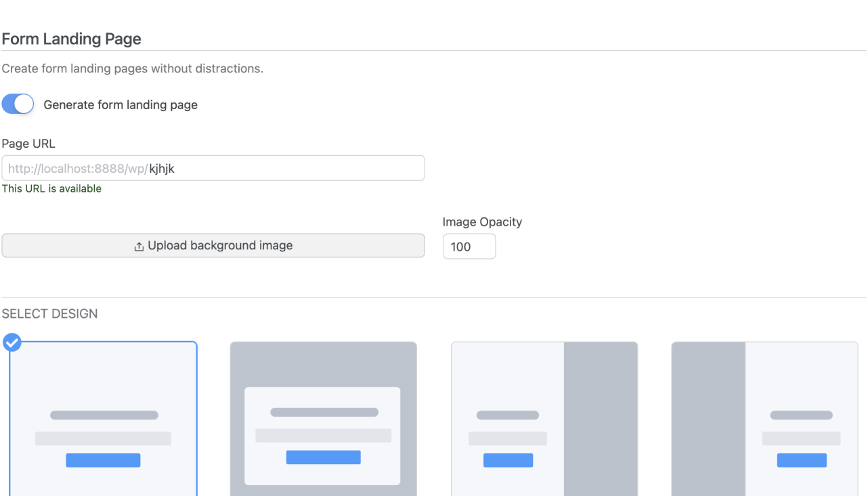Click the Image Opacity label
Screen dimensions: 868x496
[x=482, y=222]
